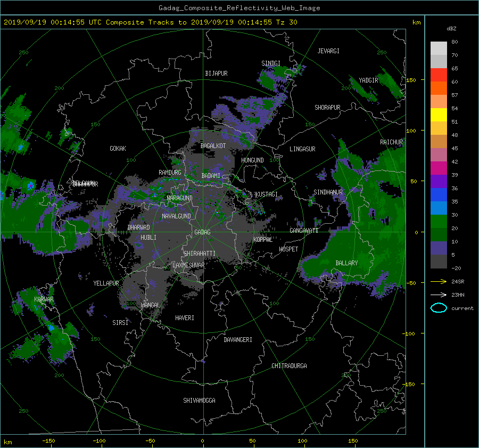This screenshot has height=448, width=479.
Task: Click the white 23MN arrow legend icon
Action: (x=439, y=295)
